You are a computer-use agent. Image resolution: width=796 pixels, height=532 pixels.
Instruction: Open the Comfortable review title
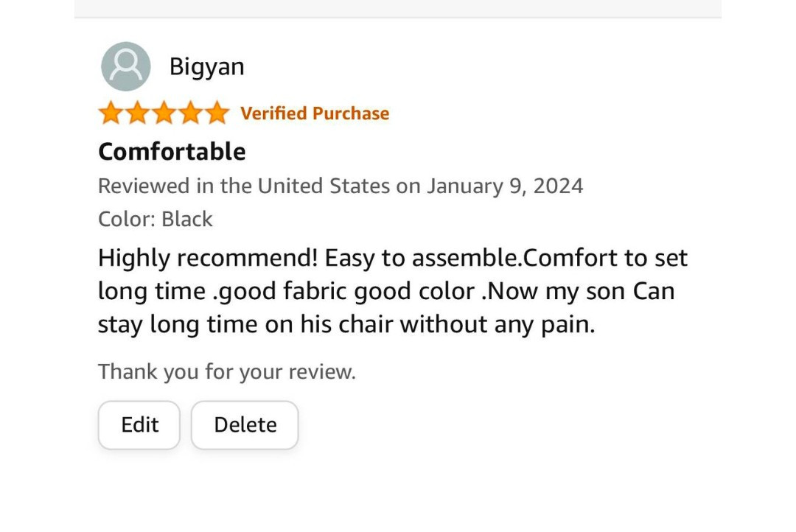[x=172, y=152]
